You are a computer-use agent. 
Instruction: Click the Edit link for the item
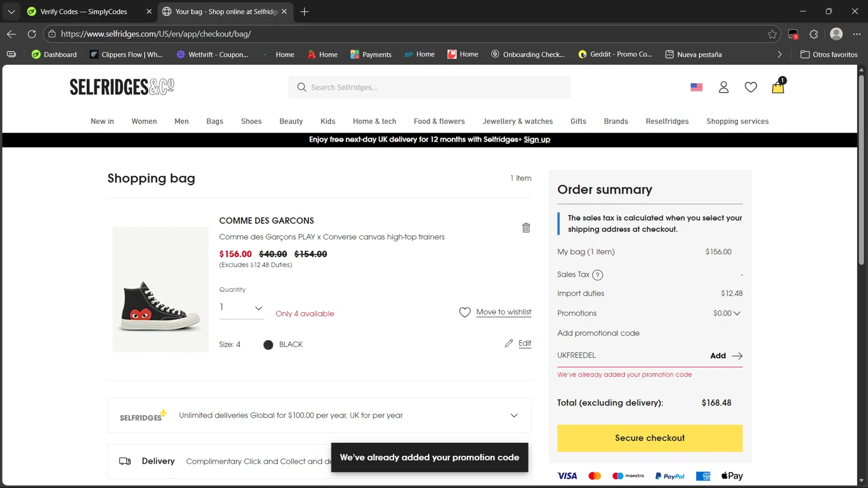tap(525, 343)
